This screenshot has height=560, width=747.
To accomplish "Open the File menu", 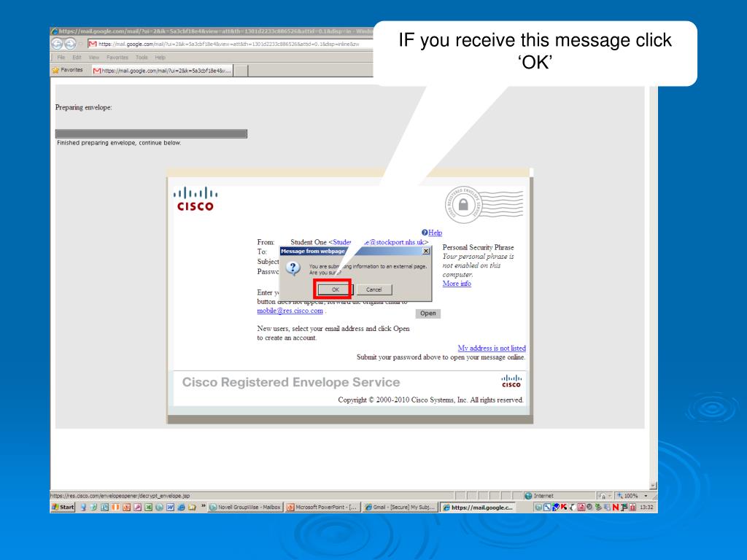I will click(61, 57).
